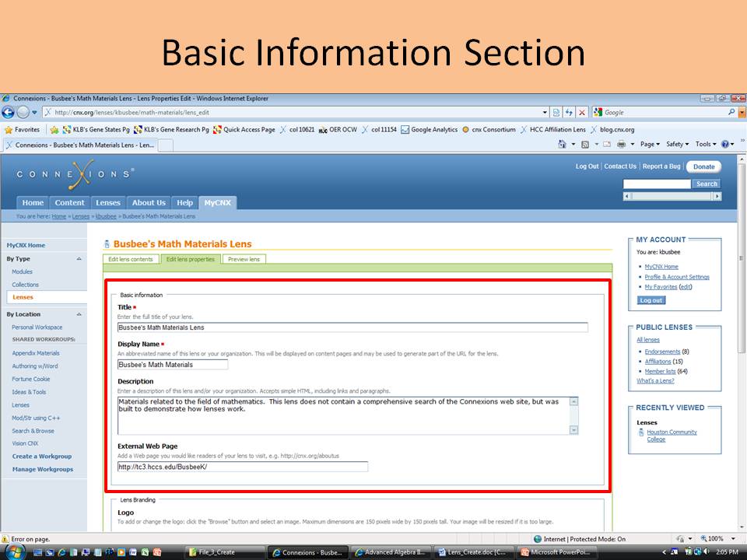The width and height of the screenshot is (747, 560).
Task: Switch to Edit lens contents tab
Action: (131, 259)
